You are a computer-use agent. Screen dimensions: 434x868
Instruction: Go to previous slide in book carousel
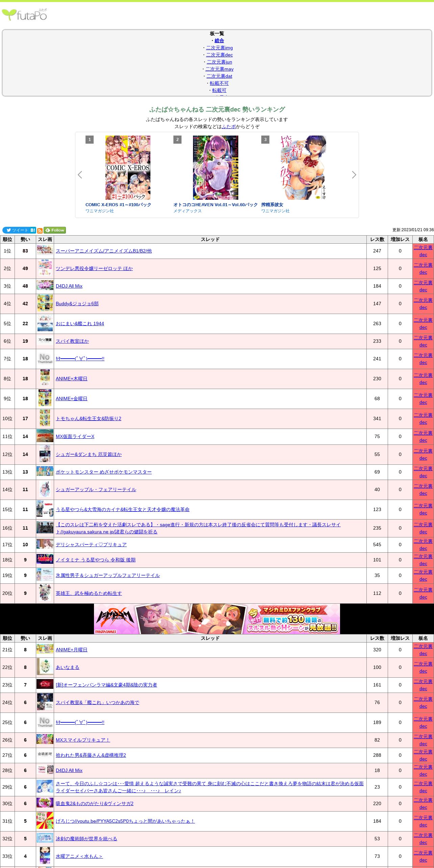(80, 175)
